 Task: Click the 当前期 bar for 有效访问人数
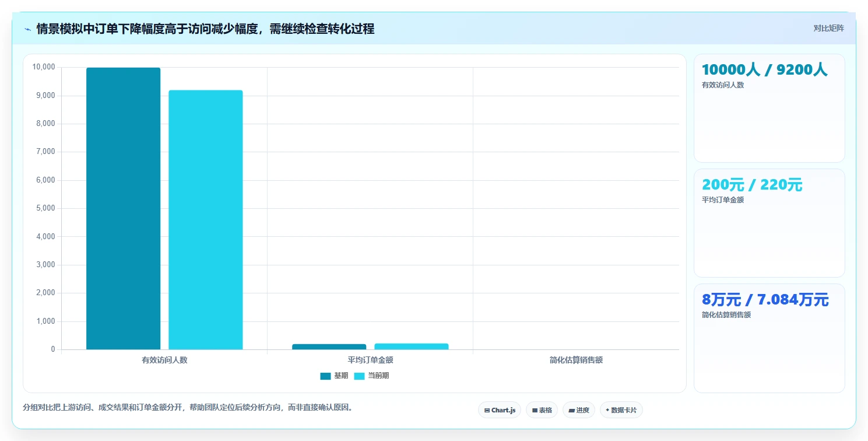click(205, 220)
